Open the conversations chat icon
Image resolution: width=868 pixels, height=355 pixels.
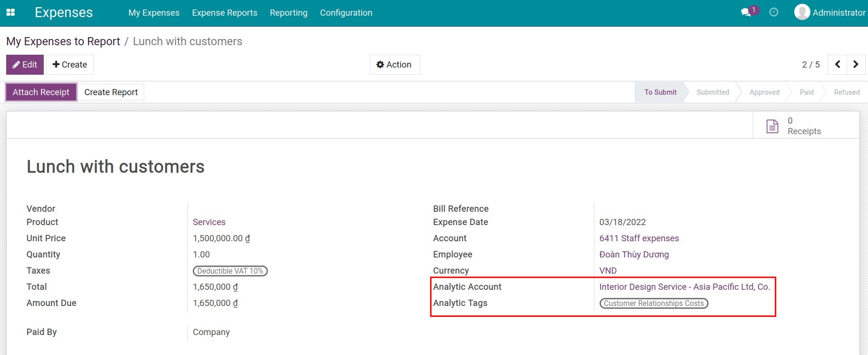tap(746, 12)
